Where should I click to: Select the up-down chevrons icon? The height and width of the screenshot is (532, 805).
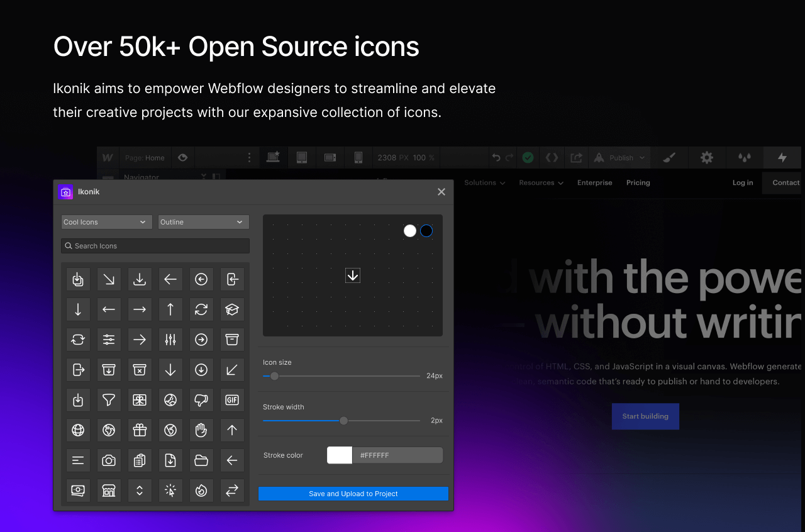click(140, 490)
